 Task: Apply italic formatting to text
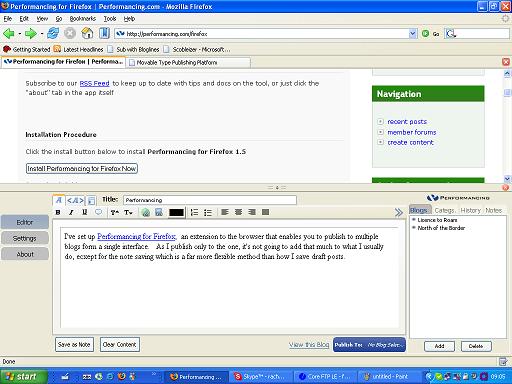pyautogui.click(x=71, y=212)
